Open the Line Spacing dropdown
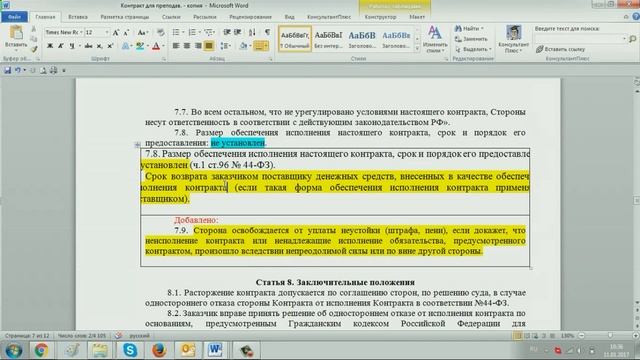Image resolution: width=640 pixels, height=360 pixels. (225, 46)
